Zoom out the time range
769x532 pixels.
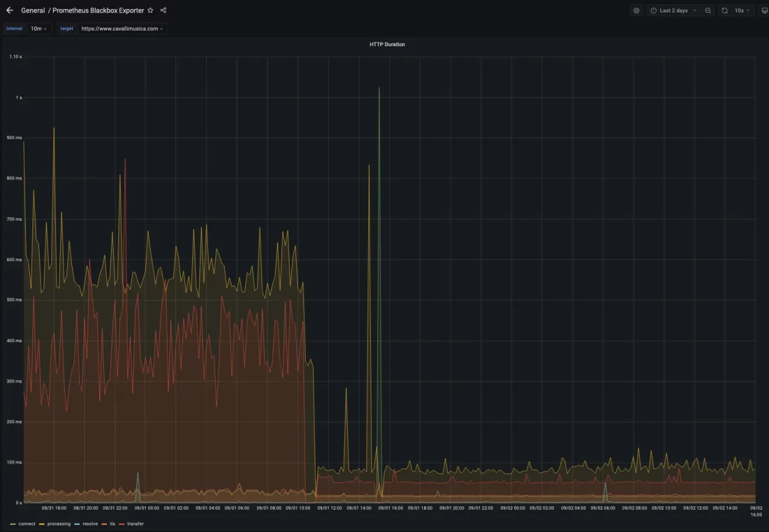pyautogui.click(x=708, y=10)
